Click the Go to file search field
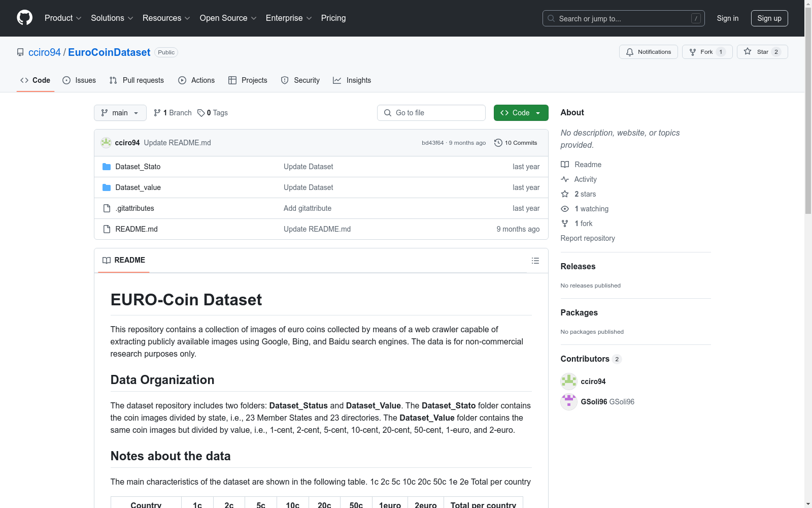This screenshot has width=812, height=508. tap(431, 113)
